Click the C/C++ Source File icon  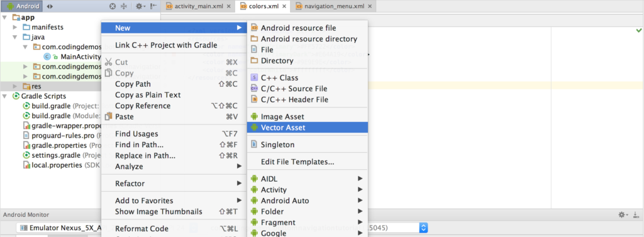[x=254, y=88]
